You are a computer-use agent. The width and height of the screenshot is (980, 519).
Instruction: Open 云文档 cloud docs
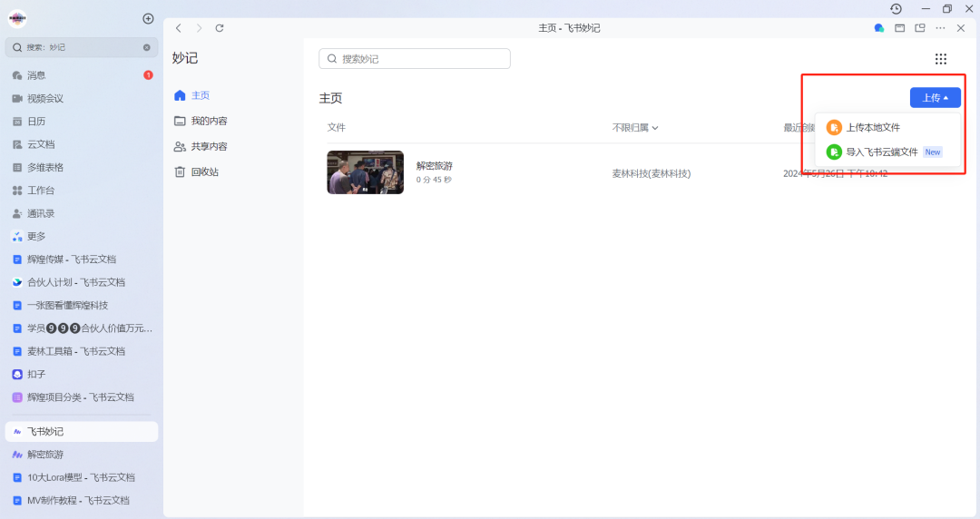(82, 144)
